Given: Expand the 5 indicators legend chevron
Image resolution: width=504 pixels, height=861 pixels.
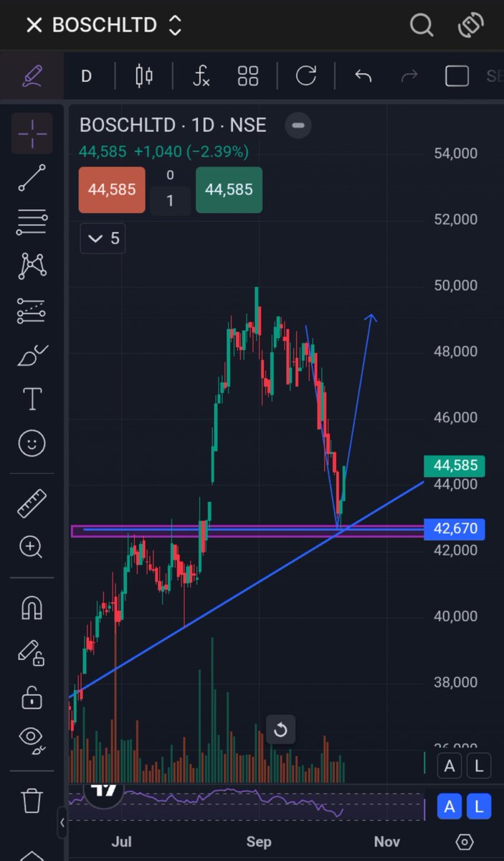Looking at the screenshot, I should pos(103,238).
